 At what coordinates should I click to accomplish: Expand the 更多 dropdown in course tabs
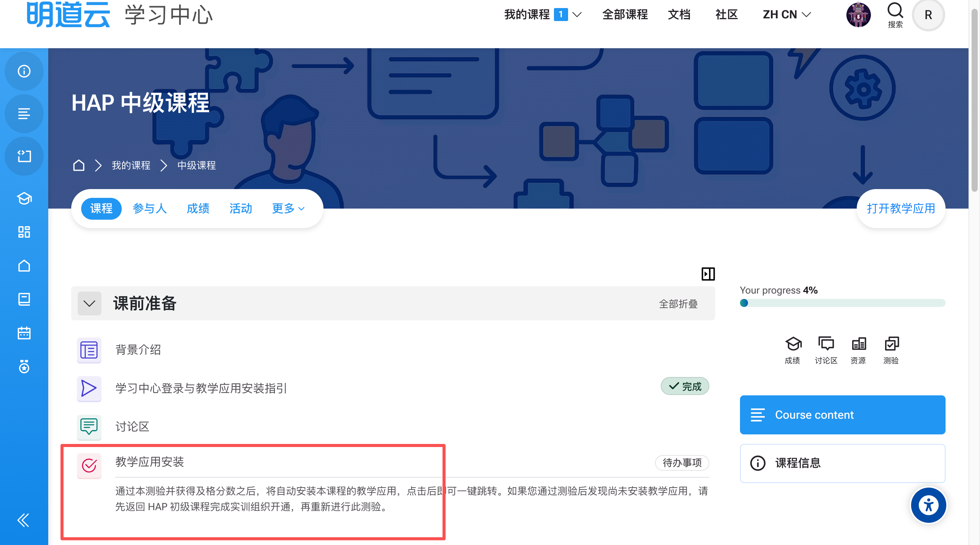[x=288, y=209]
